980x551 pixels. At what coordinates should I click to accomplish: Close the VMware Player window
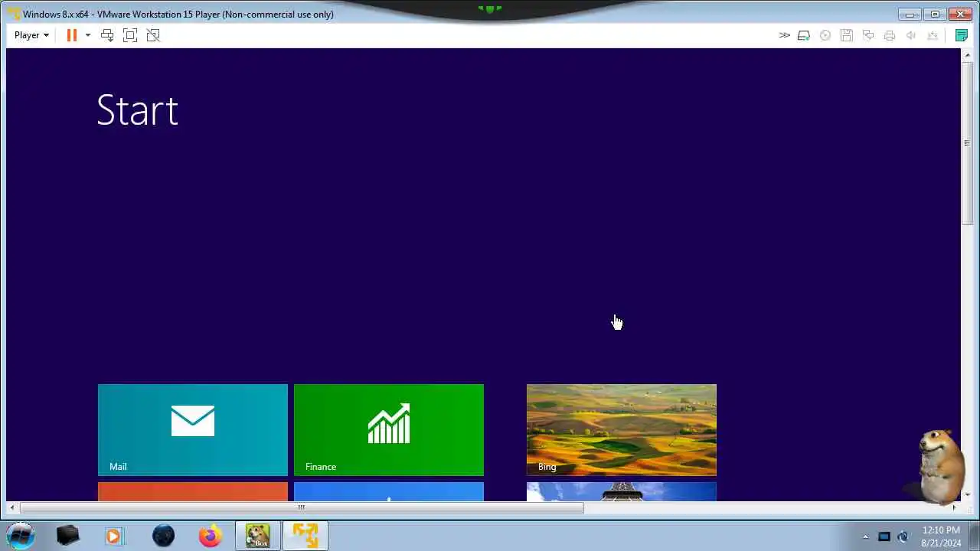click(960, 14)
